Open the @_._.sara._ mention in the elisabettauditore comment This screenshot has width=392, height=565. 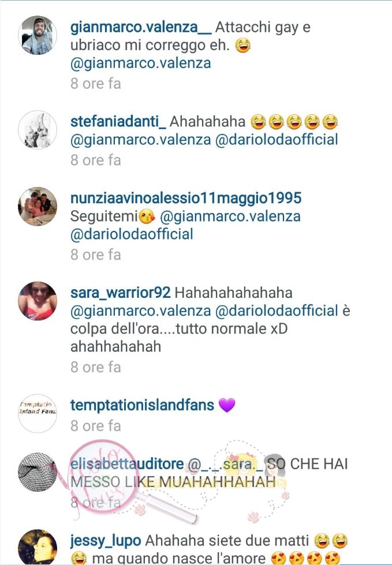click(226, 464)
